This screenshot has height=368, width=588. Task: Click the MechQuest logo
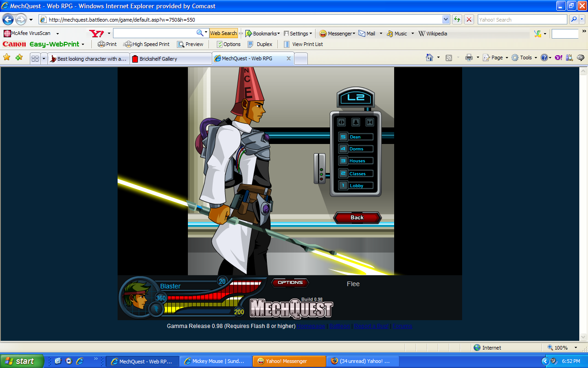(x=290, y=307)
